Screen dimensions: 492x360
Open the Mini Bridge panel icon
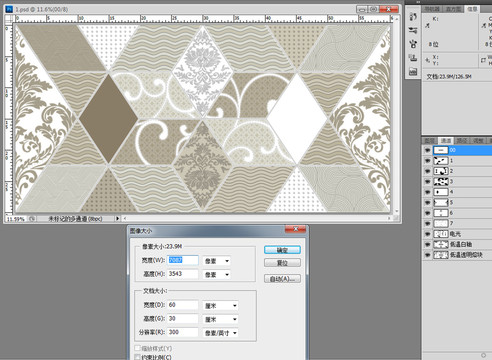(413, 71)
